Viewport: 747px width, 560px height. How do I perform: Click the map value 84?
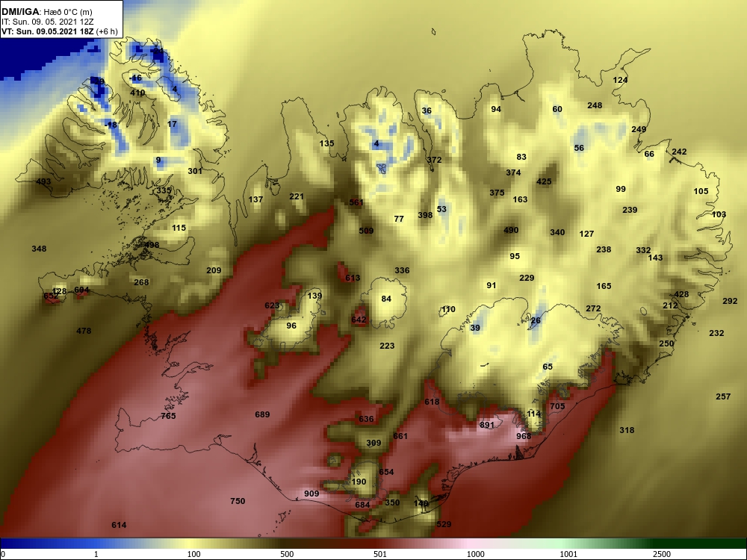(x=386, y=299)
